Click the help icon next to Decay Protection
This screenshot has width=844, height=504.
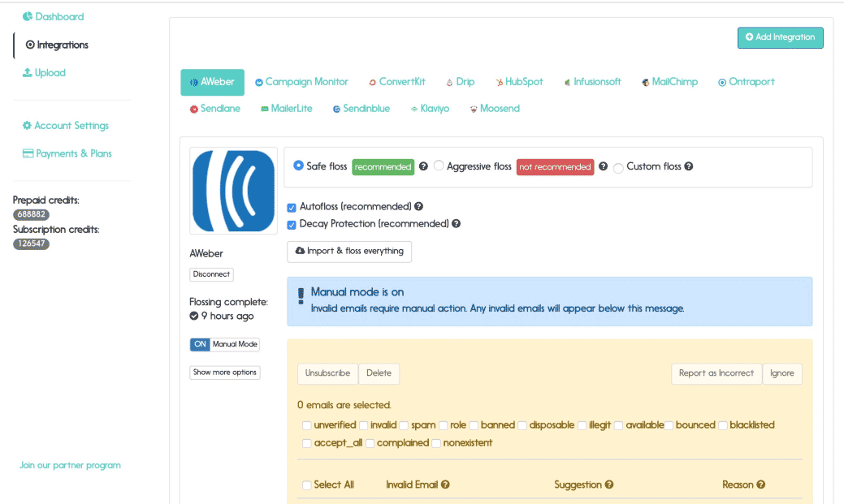(x=457, y=224)
